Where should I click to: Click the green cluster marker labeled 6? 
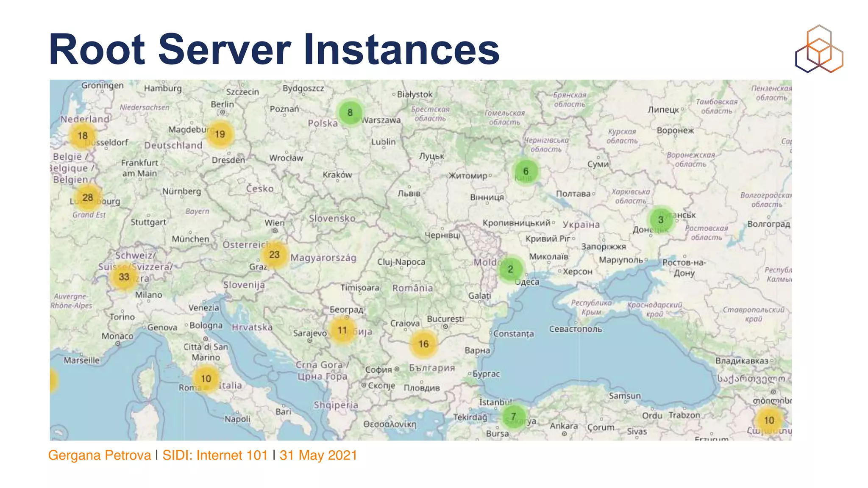pos(526,171)
